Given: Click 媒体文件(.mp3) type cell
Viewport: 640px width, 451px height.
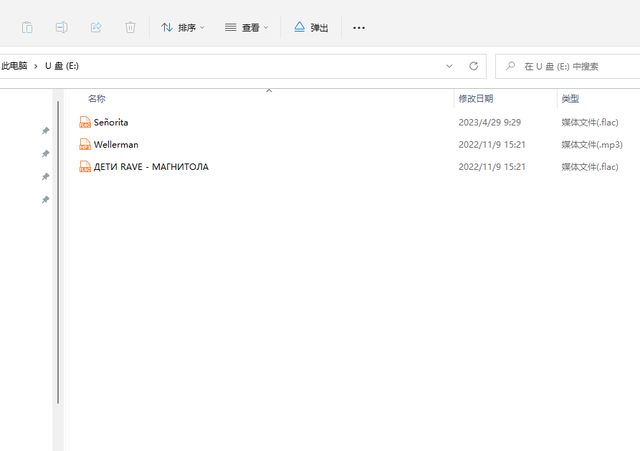Looking at the screenshot, I should coord(592,144).
